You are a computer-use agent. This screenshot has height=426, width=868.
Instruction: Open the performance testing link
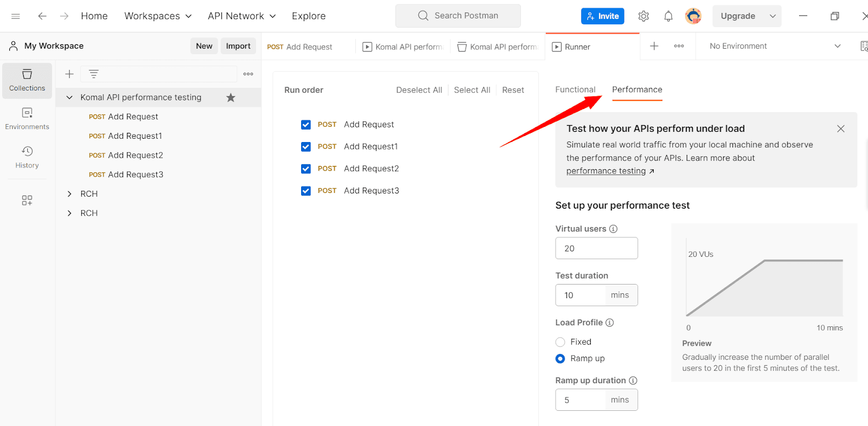(606, 171)
